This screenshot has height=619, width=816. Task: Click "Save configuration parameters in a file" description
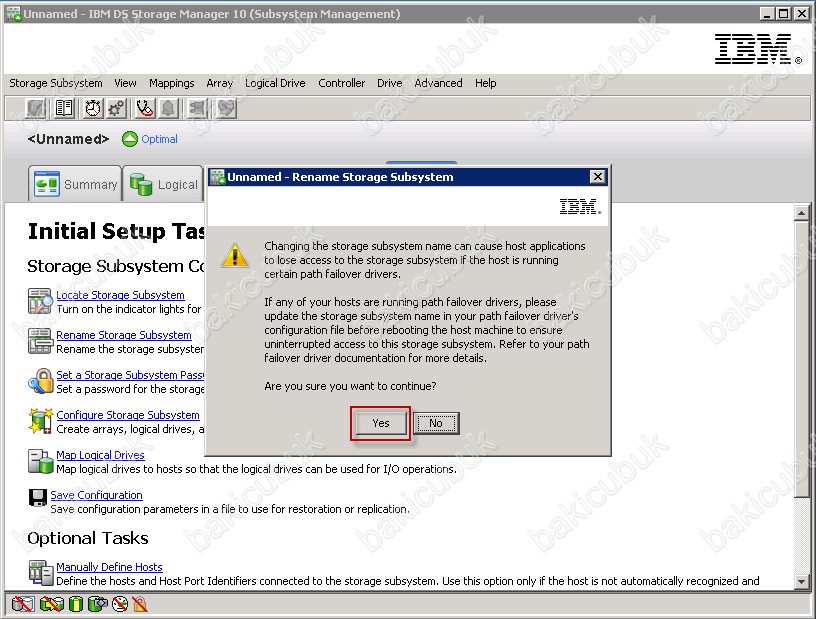[230, 509]
